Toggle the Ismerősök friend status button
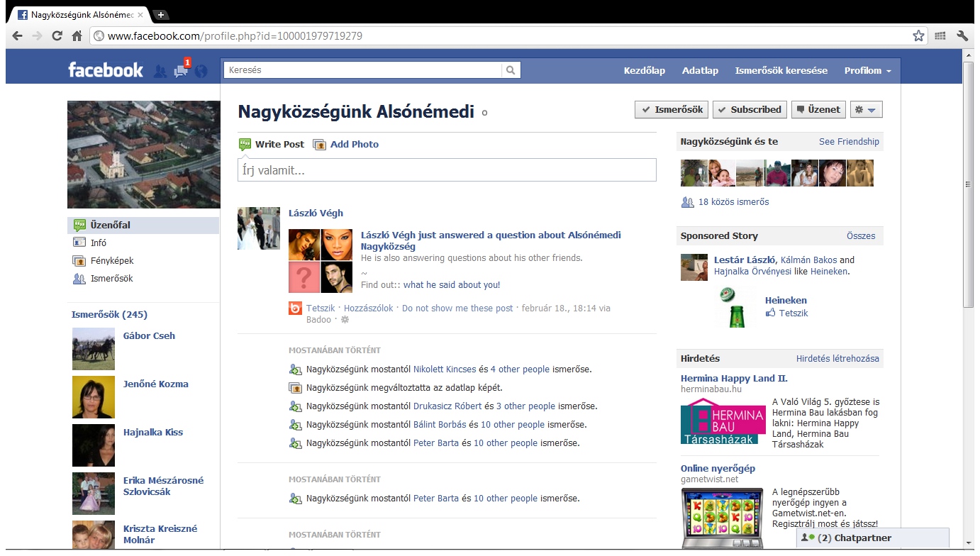This screenshot has width=980, height=556. tap(672, 110)
